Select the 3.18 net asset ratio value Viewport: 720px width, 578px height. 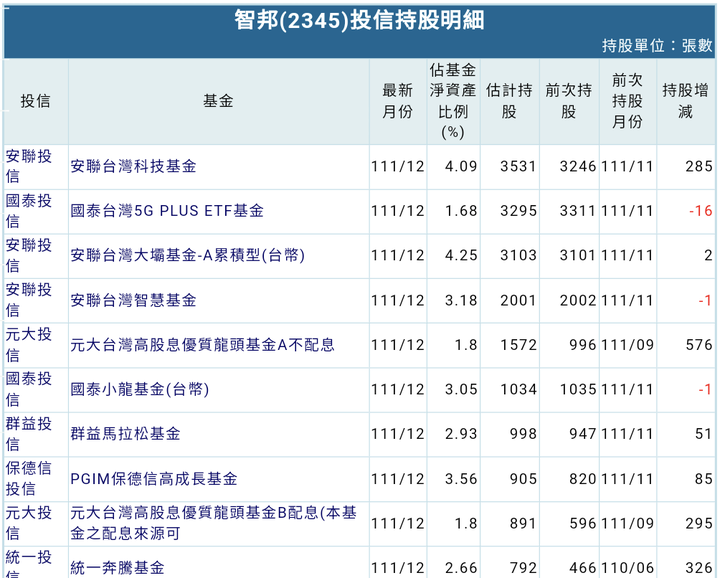461,300
